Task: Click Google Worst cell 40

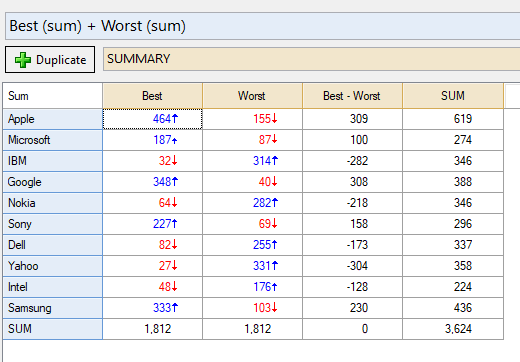Action: 252,182
